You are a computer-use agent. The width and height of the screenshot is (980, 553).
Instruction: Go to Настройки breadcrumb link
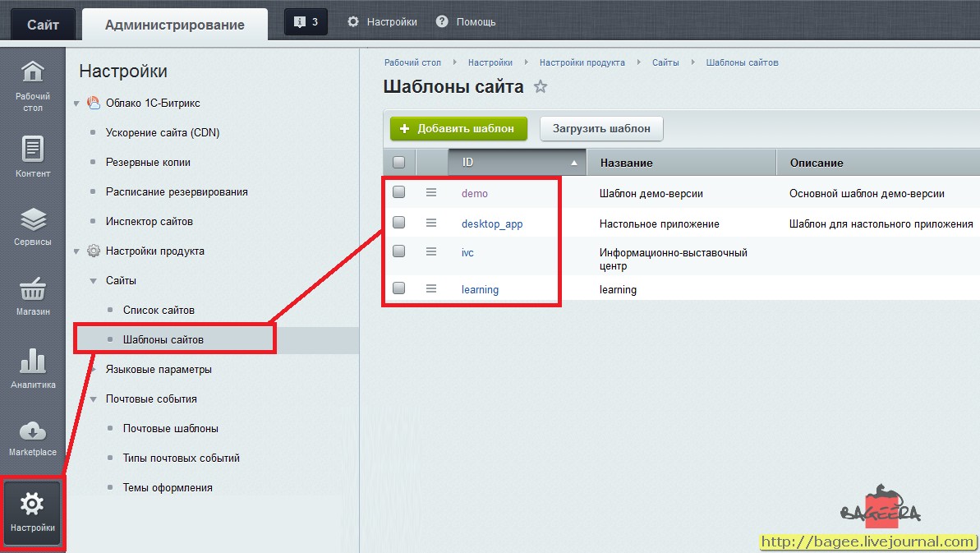(490, 62)
